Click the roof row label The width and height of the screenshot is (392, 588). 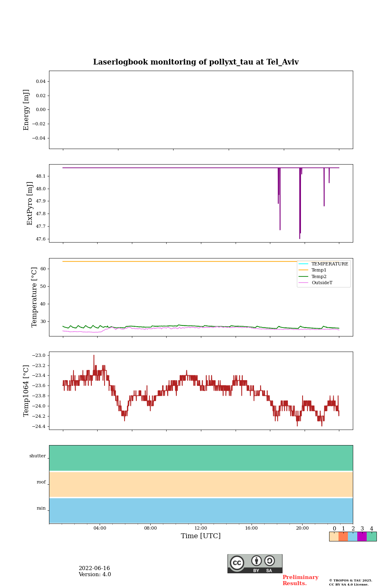pyautogui.click(x=41, y=482)
